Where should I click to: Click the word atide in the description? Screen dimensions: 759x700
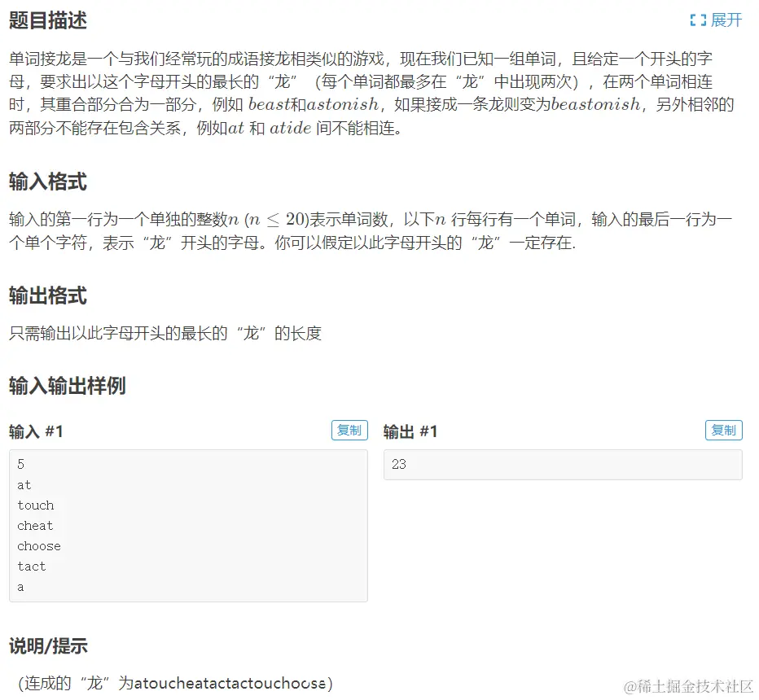291,128
